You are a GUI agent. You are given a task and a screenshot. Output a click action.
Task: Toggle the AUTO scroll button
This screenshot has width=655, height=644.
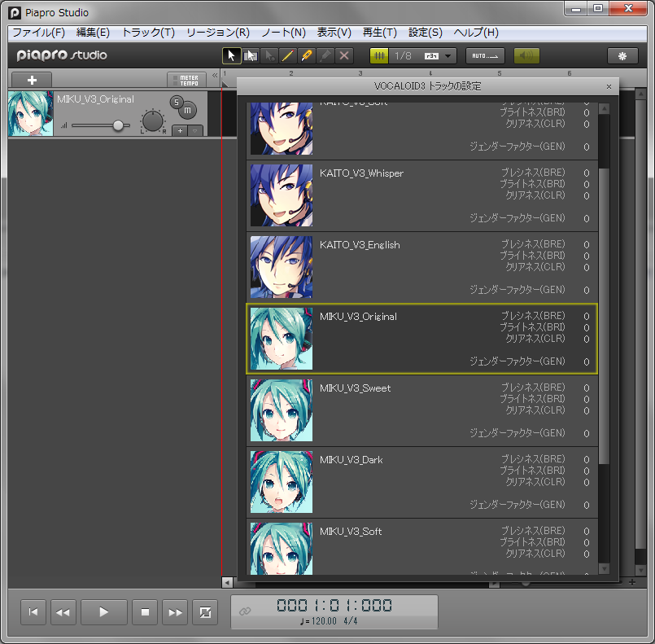coord(485,56)
